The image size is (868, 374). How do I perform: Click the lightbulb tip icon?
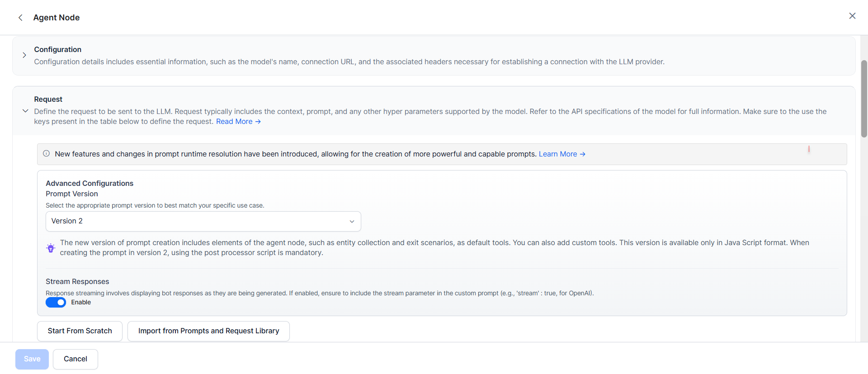pos(51,248)
